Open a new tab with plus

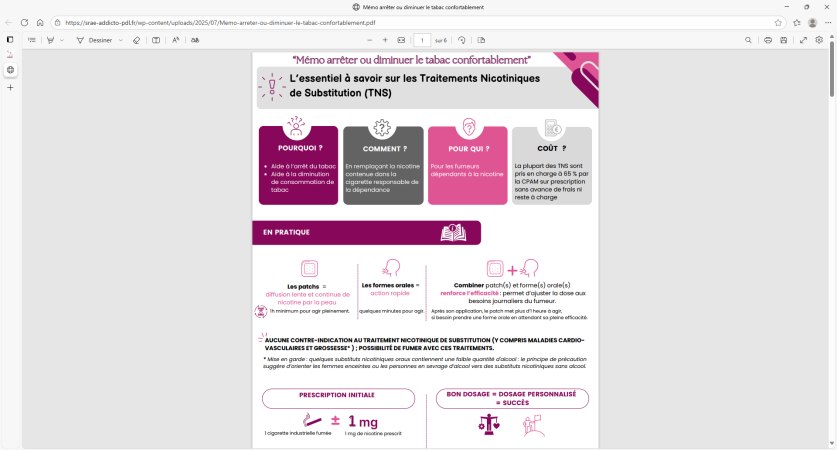pyautogui.click(x=10, y=88)
